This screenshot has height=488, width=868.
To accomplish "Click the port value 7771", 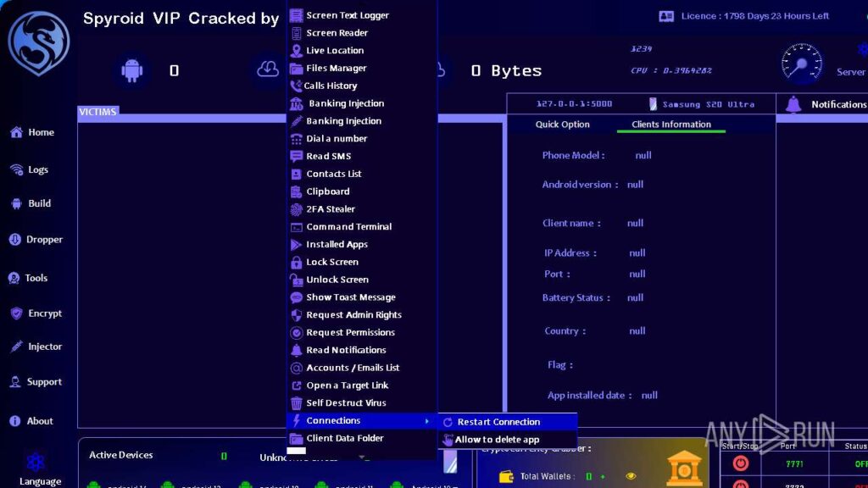I will click(794, 463).
